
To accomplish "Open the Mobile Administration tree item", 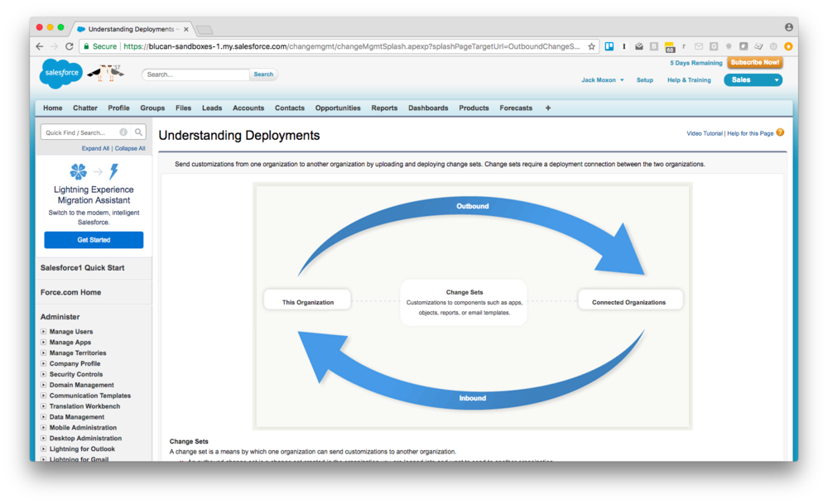I will 83,428.
